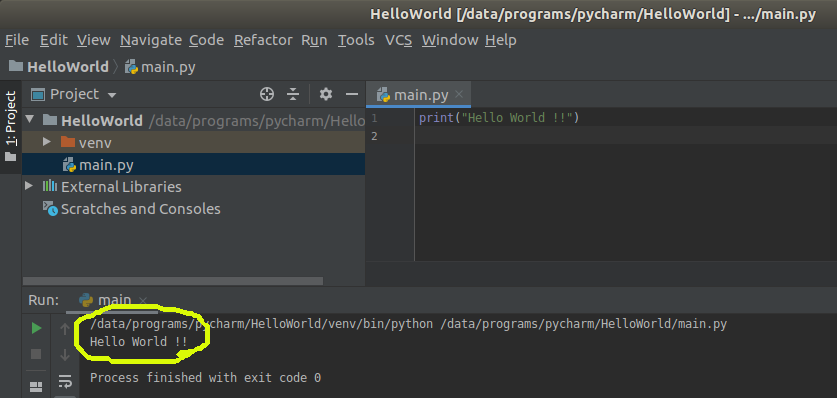Open Project panel settings gear

(x=326, y=94)
